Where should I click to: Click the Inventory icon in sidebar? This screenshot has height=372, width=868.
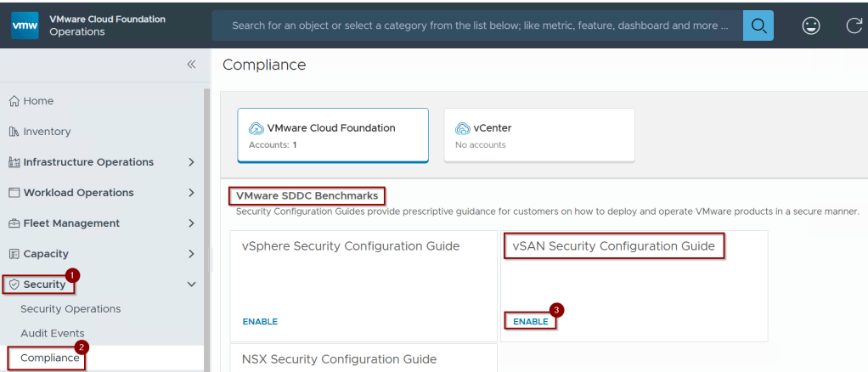point(14,132)
